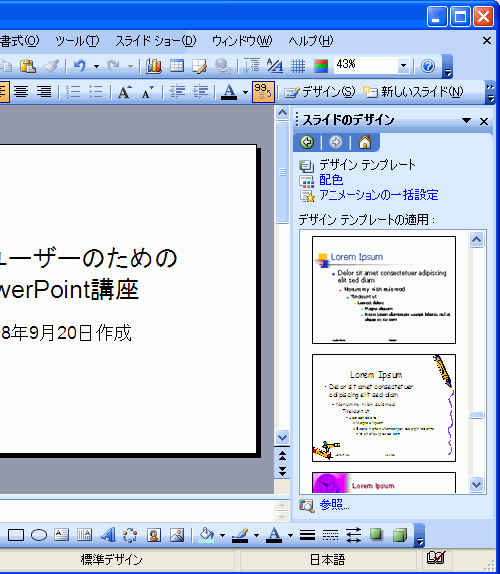Click the template list scroll up arrow

(476, 240)
